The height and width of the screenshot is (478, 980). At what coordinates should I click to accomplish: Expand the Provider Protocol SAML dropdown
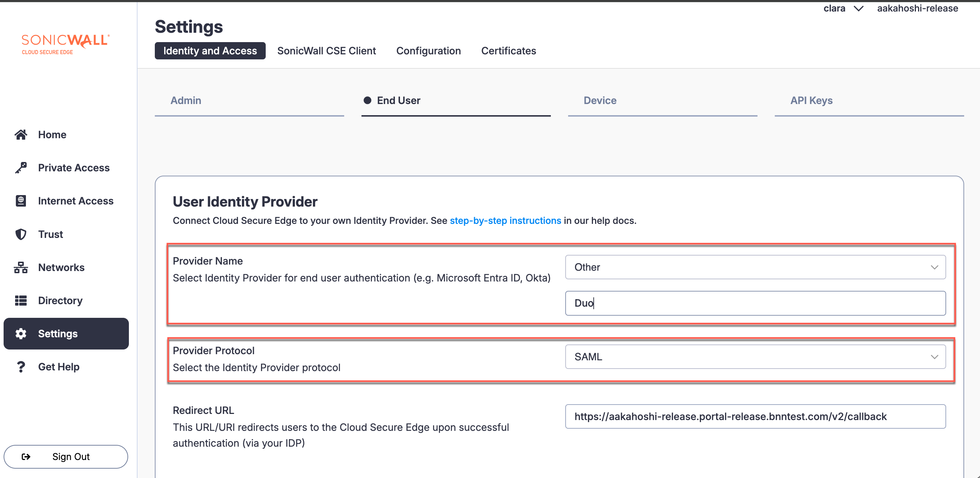pos(755,357)
